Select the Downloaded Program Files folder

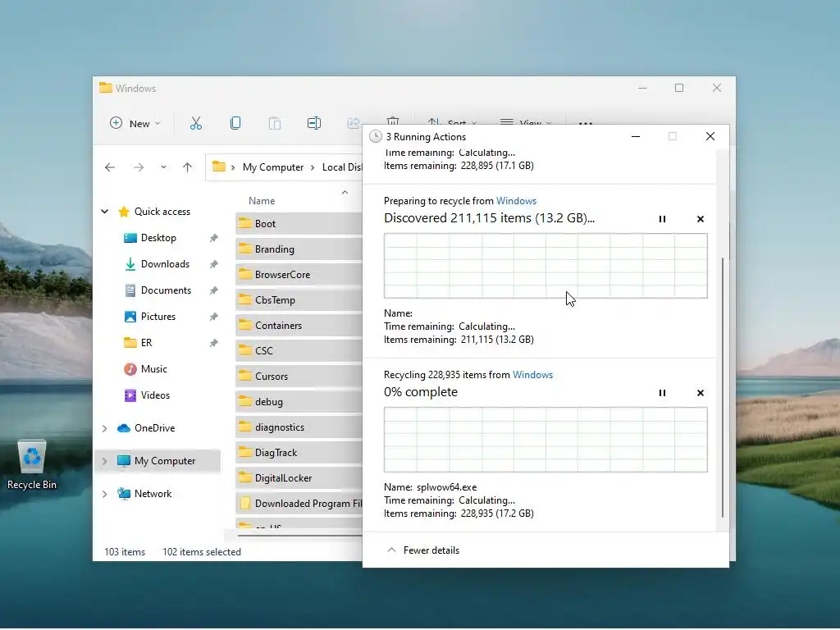coord(299,504)
